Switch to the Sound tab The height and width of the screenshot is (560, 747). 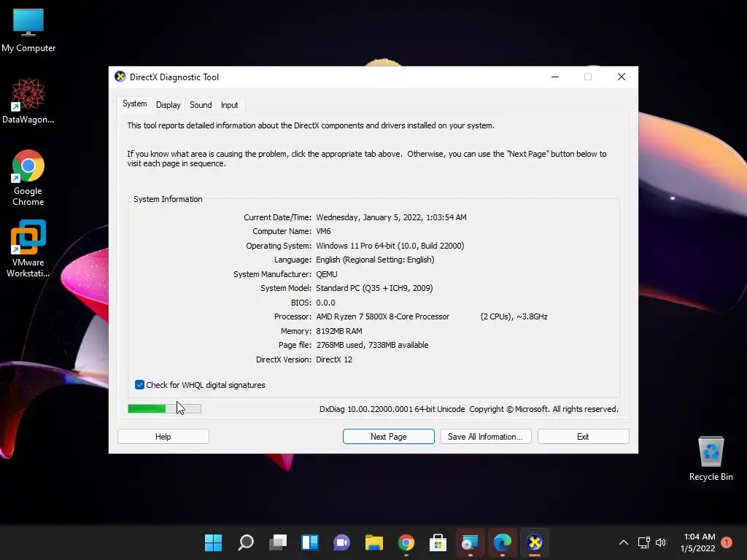pyautogui.click(x=201, y=105)
